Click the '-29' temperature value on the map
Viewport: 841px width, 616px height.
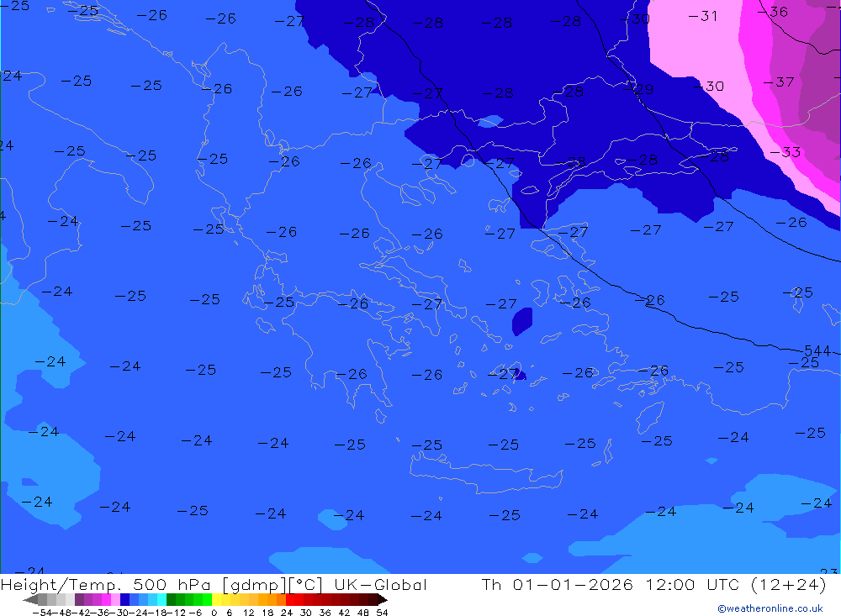pyautogui.click(x=638, y=89)
